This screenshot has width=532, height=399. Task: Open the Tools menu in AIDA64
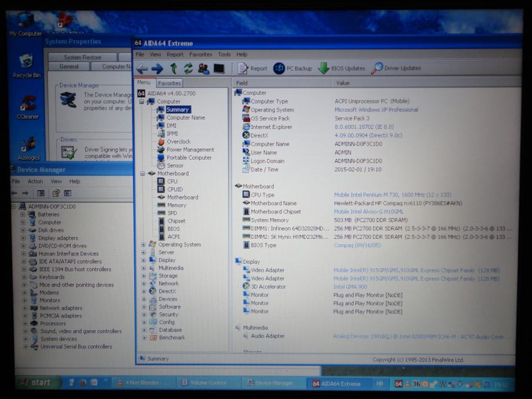[224, 54]
